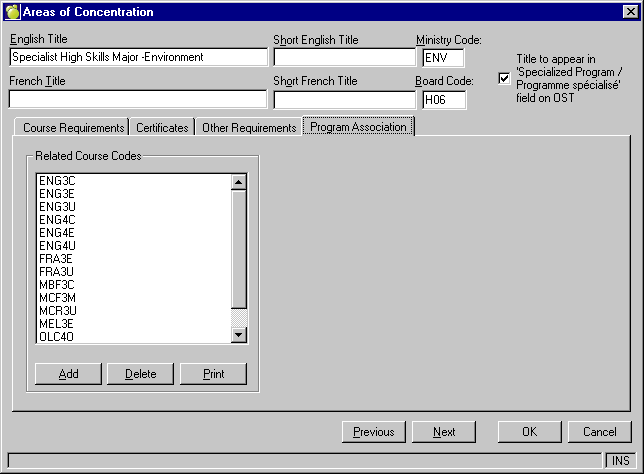Image resolution: width=644 pixels, height=474 pixels.
Task: Click the Areas of Concentration title bar icon
Action: [12, 12]
